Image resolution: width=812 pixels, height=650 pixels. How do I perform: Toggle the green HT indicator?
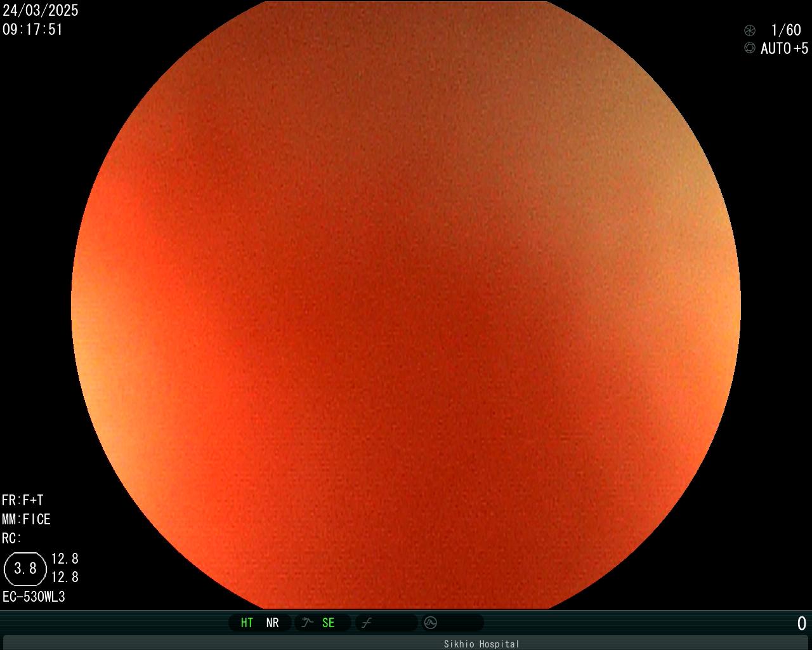pos(247,623)
